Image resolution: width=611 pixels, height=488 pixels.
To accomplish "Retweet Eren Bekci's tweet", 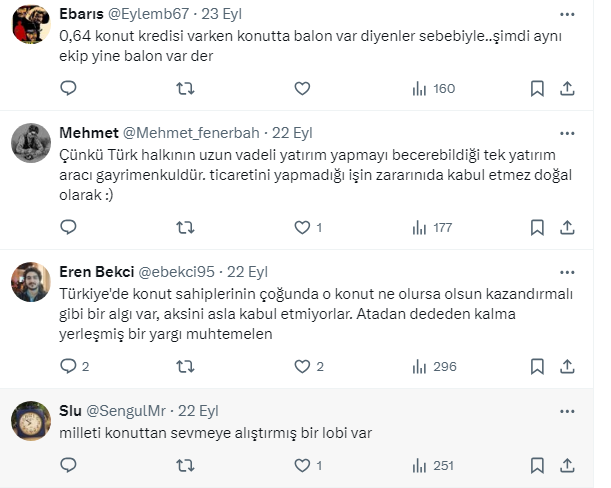I will coord(185,366).
